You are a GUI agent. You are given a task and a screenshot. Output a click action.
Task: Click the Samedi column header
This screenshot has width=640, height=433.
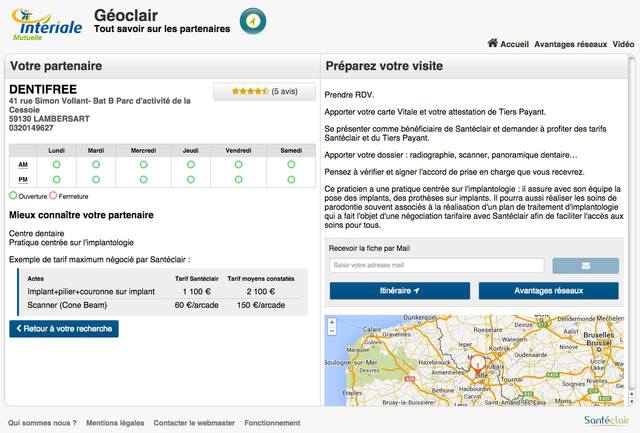point(291,151)
